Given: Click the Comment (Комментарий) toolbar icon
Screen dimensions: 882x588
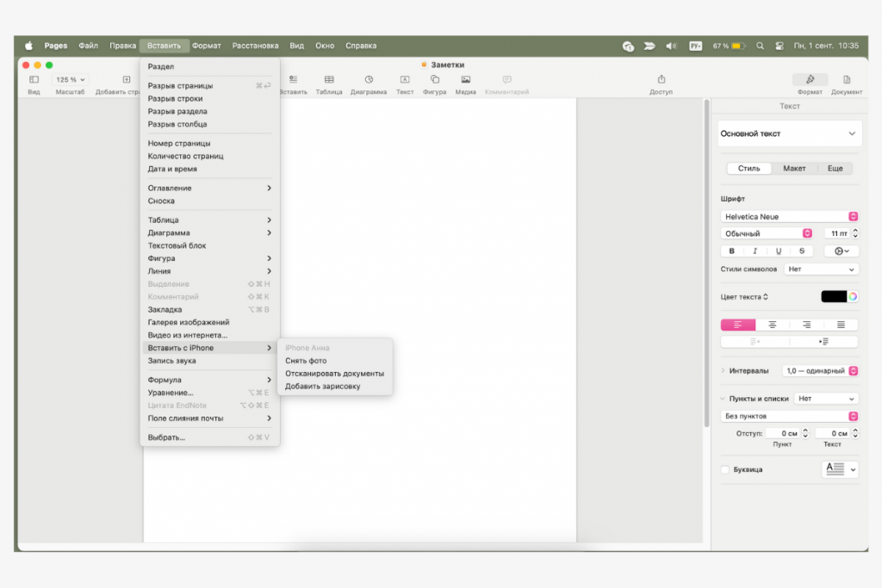Looking at the screenshot, I should pos(506,80).
